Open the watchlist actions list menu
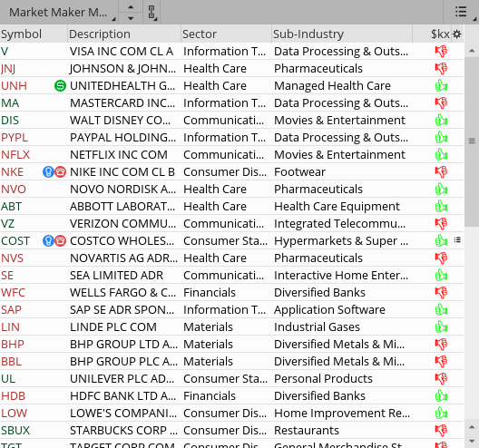This screenshot has width=479, height=448. [461, 12]
